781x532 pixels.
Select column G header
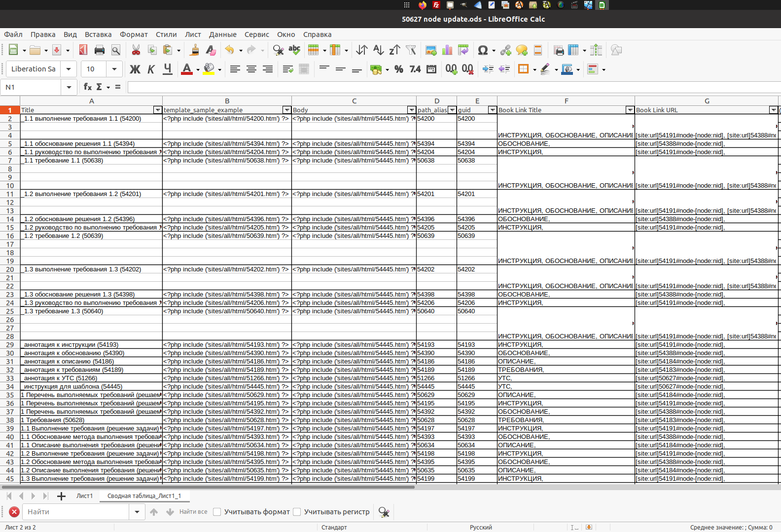pos(707,100)
